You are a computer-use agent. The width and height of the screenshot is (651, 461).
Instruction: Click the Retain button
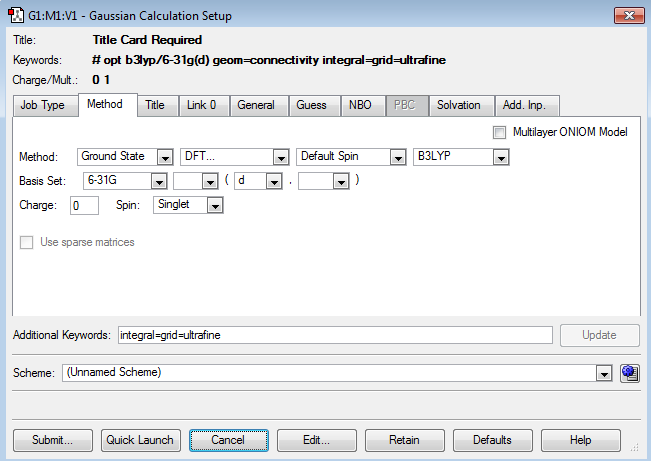pos(405,440)
